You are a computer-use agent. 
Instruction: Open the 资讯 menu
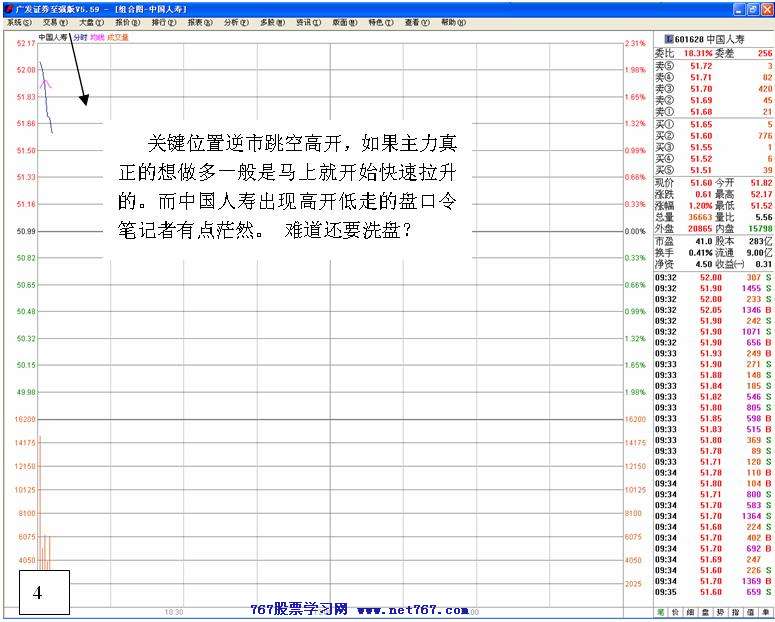tap(305, 22)
